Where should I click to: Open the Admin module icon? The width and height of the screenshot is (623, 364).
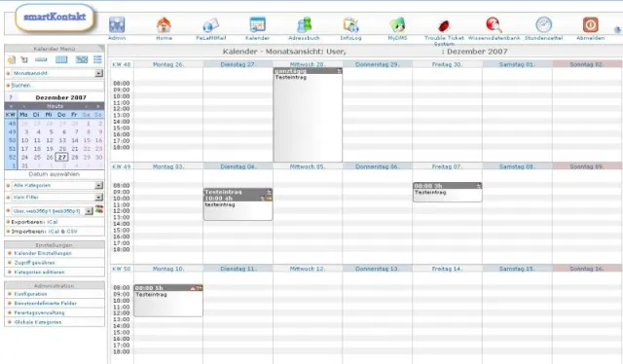[x=117, y=25]
